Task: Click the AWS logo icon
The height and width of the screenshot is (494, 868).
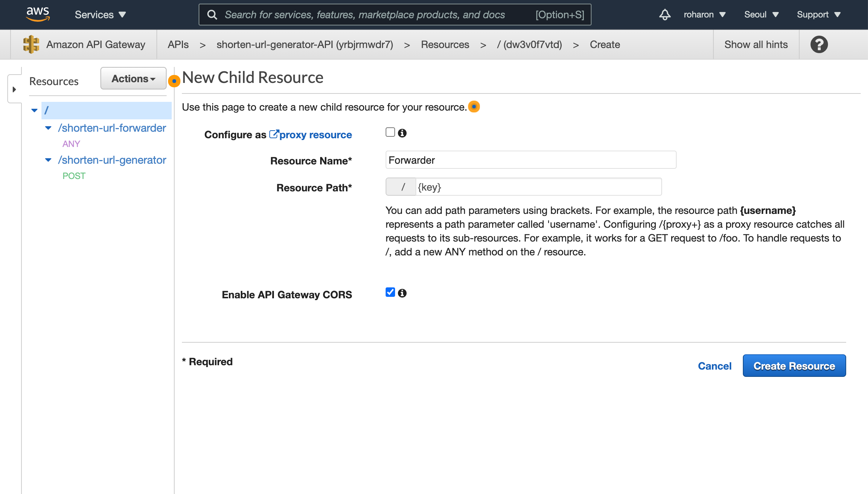Action: (38, 14)
